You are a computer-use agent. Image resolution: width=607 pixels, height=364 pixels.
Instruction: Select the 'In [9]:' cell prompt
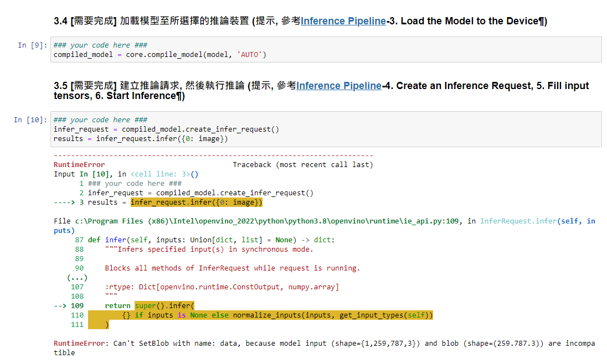click(x=33, y=45)
